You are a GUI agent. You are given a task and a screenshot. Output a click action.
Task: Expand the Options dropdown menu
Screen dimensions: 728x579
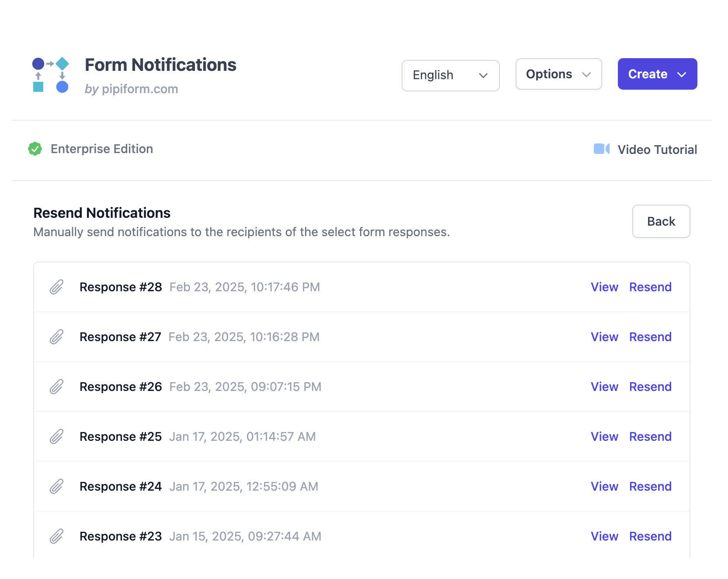click(558, 74)
